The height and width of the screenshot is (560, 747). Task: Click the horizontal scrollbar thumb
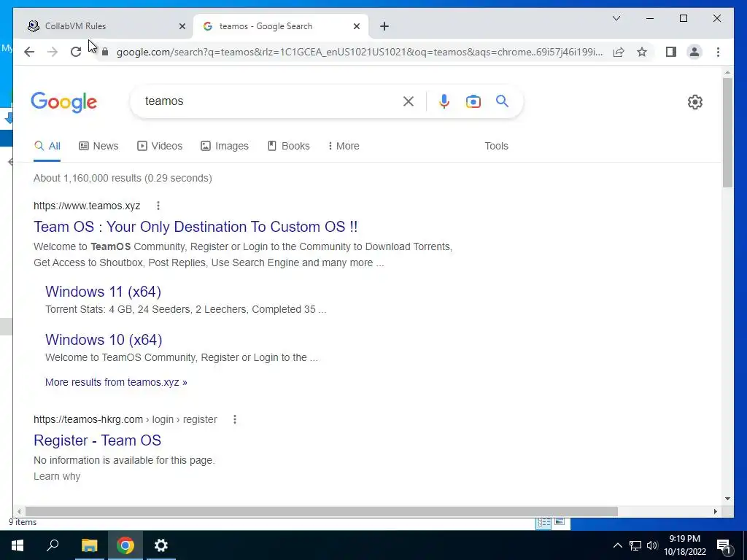coord(322,511)
